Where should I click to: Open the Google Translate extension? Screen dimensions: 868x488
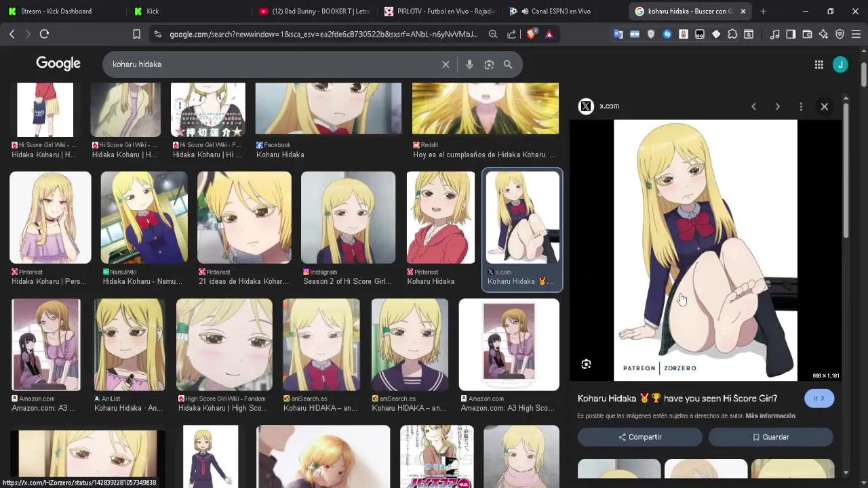pos(618,34)
